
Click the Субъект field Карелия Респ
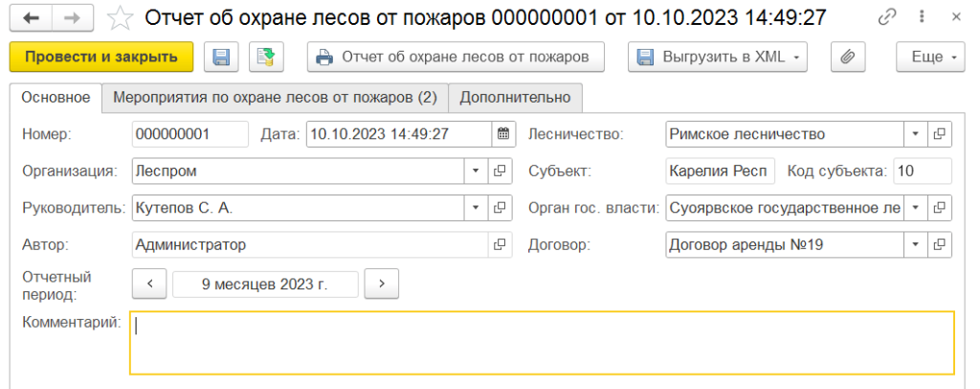tap(720, 171)
